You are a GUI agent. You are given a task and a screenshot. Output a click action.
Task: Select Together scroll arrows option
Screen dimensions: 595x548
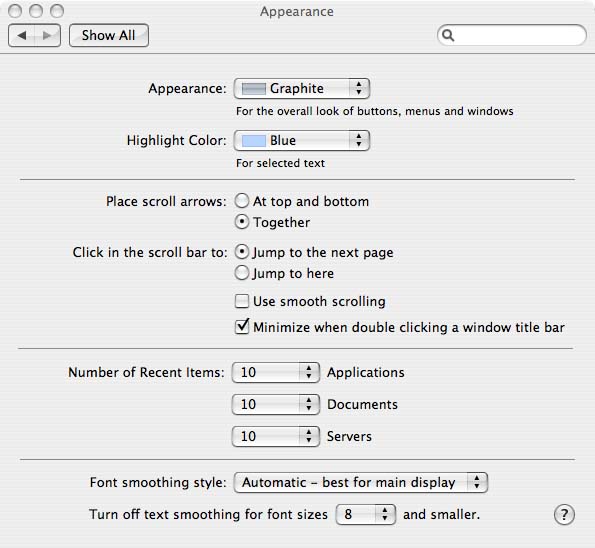pos(242,222)
